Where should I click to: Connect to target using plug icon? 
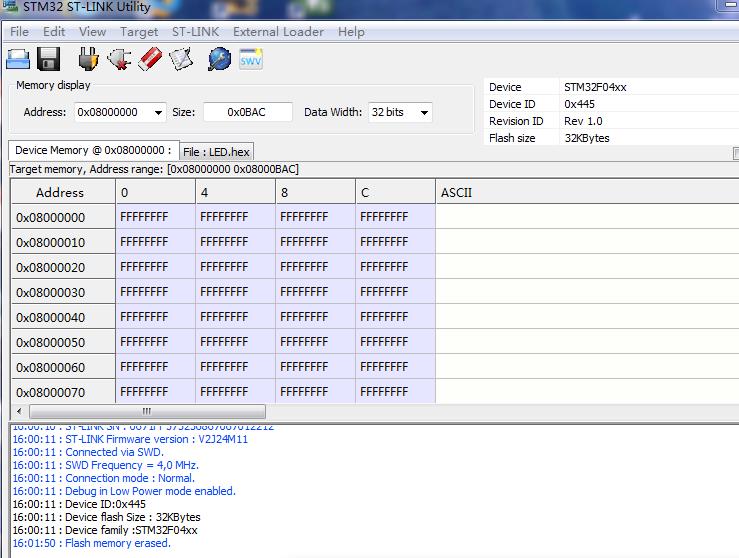coord(88,59)
